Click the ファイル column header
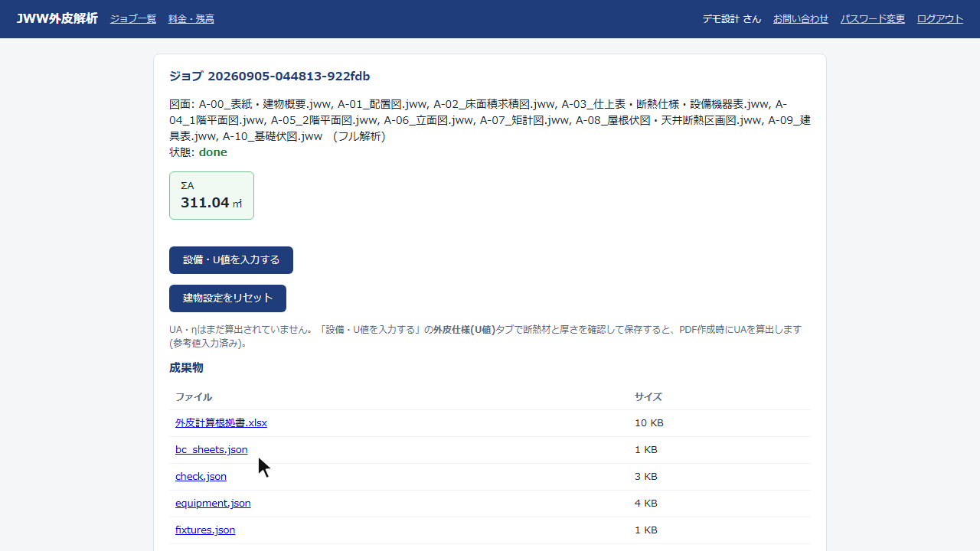The width and height of the screenshot is (980, 551). click(x=194, y=397)
